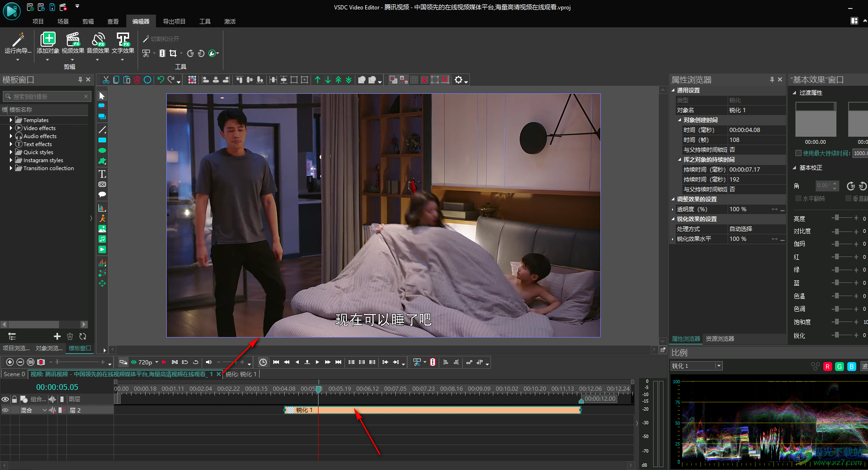This screenshot has height=470, width=868.
Task: Click the clock time display icon
Action: pos(263,362)
